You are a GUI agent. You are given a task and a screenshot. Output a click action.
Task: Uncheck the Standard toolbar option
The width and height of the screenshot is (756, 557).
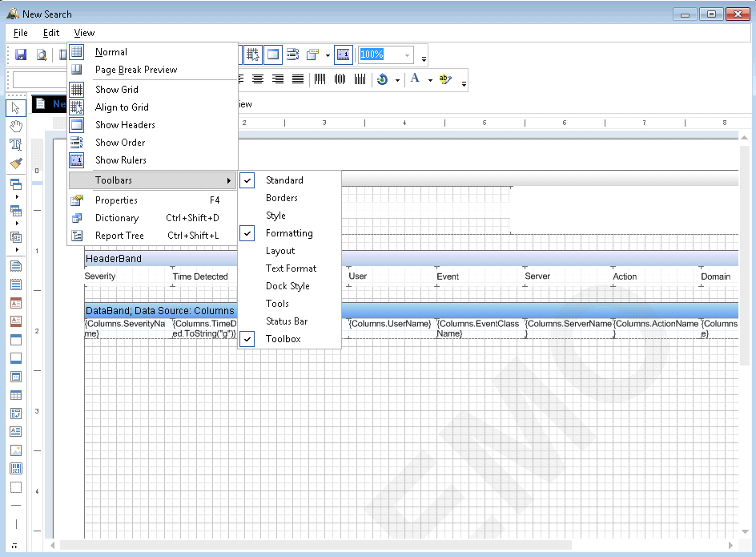pos(290,180)
